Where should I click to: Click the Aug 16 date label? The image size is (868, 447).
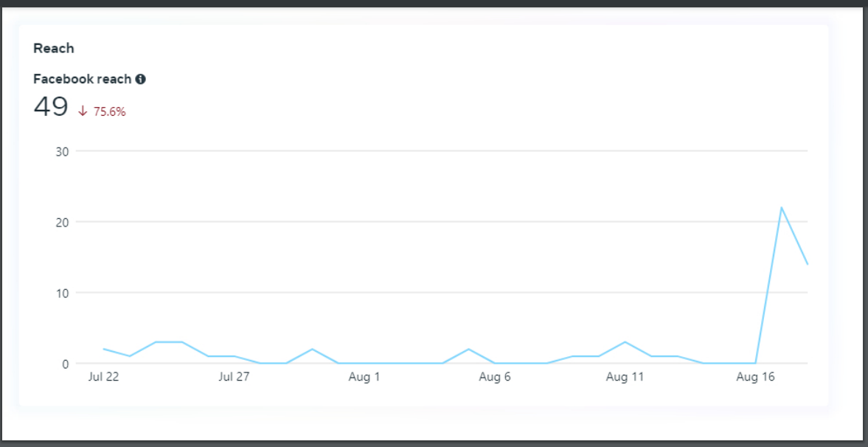click(x=755, y=377)
